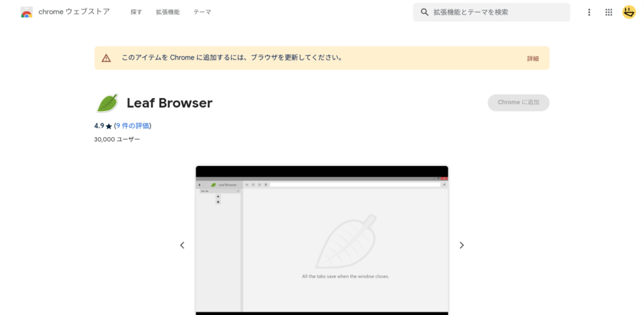Click the star icon next to 4.9

pos(109,126)
